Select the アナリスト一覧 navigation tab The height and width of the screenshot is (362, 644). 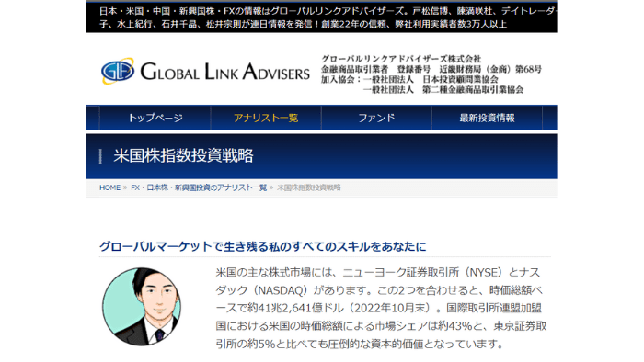tap(266, 119)
